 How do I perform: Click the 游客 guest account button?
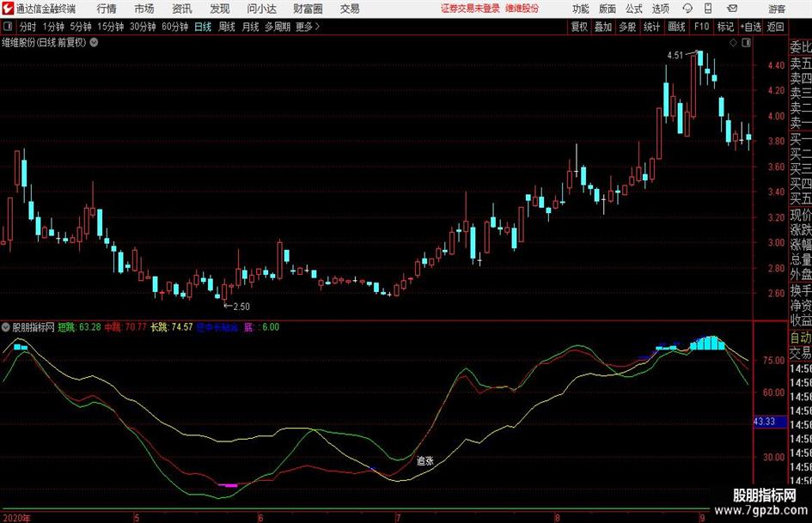(x=777, y=9)
